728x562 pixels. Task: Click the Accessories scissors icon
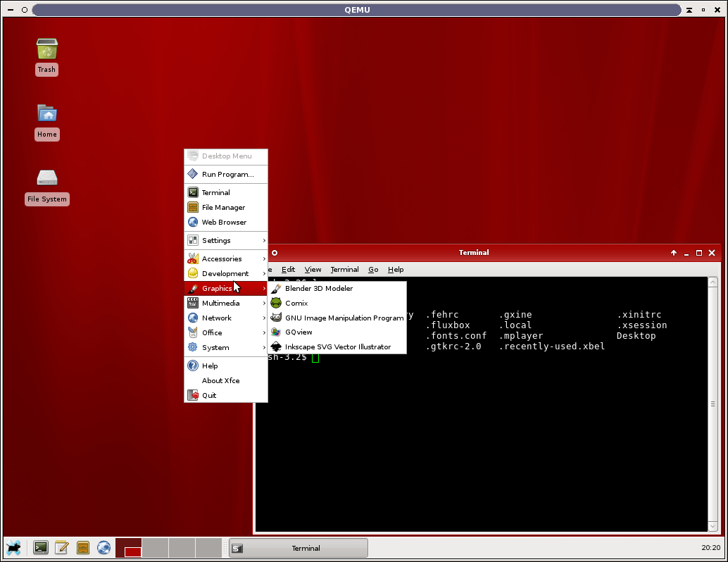(x=193, y=258)
